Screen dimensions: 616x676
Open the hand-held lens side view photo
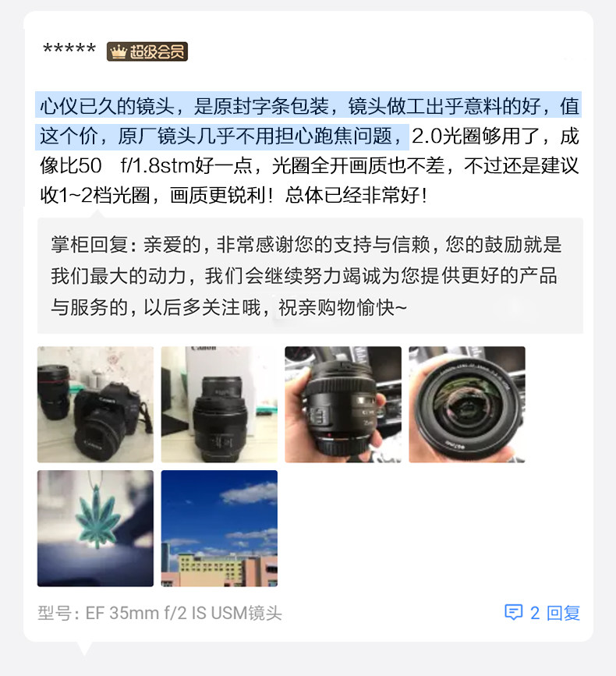point(343,405)
